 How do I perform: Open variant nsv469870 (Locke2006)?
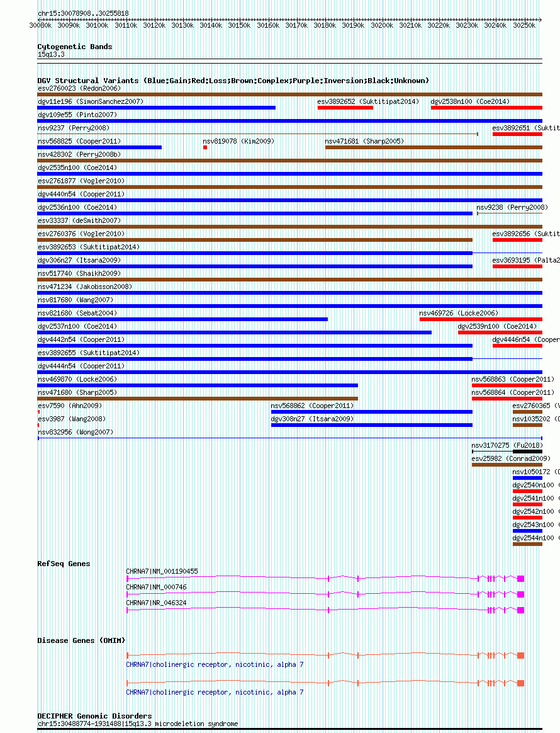coord(77,379)
